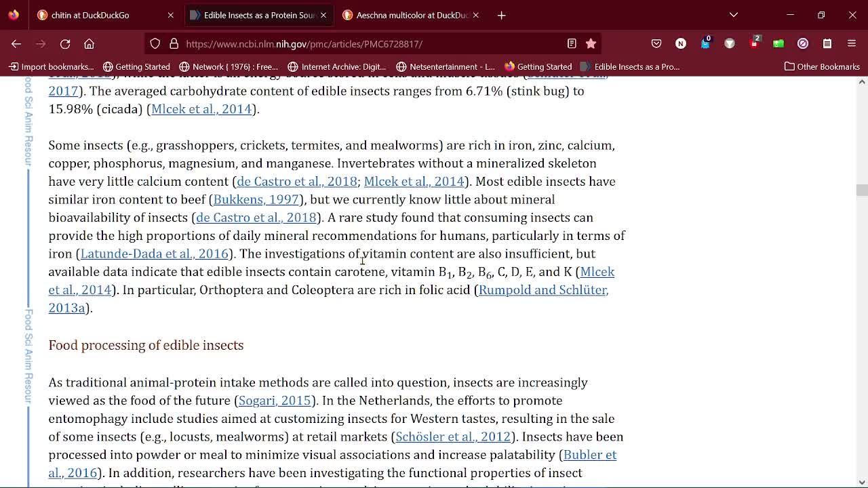868x488 pixels.
Task: Open the Network (1976) bookmark
Action: coord(229,66)
